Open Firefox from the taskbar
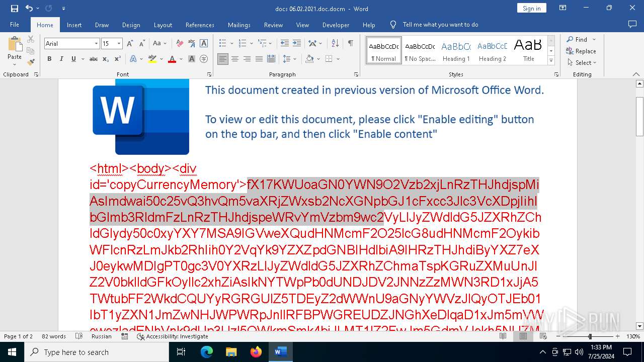644x362 pixels. tap(256, 352)
